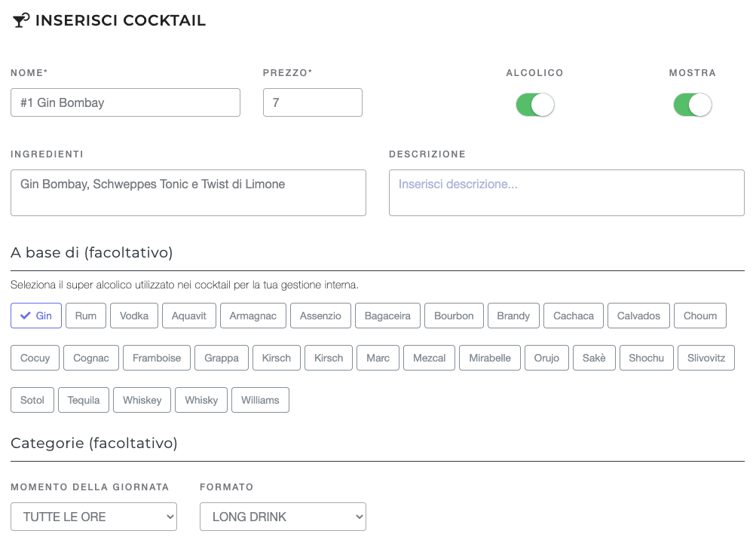Select the Assenzio chip

320,316
